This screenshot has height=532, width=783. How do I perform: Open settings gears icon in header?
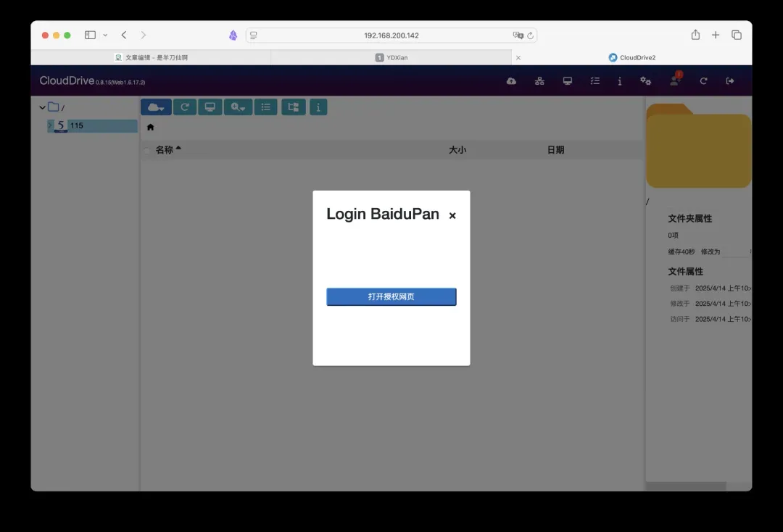point(646,81)
